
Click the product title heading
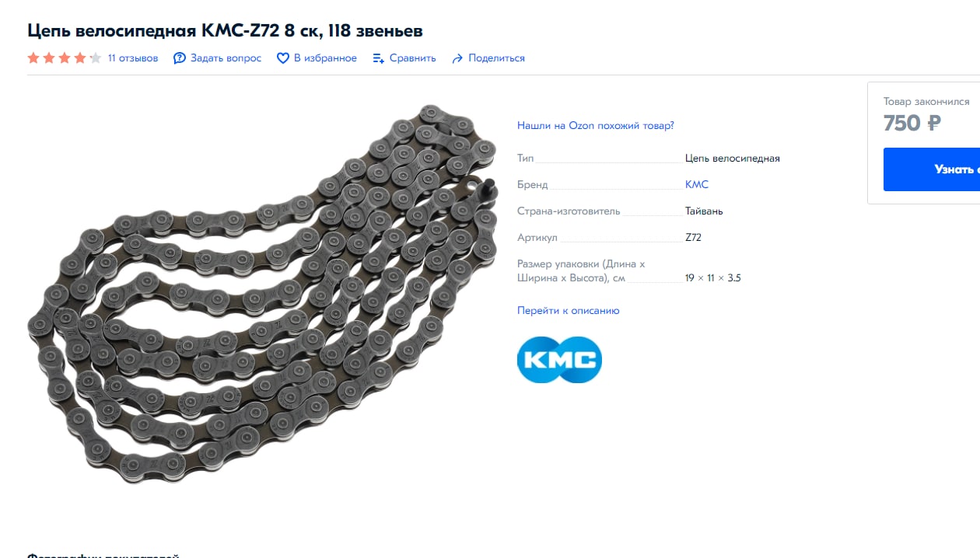tap(226, 30)
